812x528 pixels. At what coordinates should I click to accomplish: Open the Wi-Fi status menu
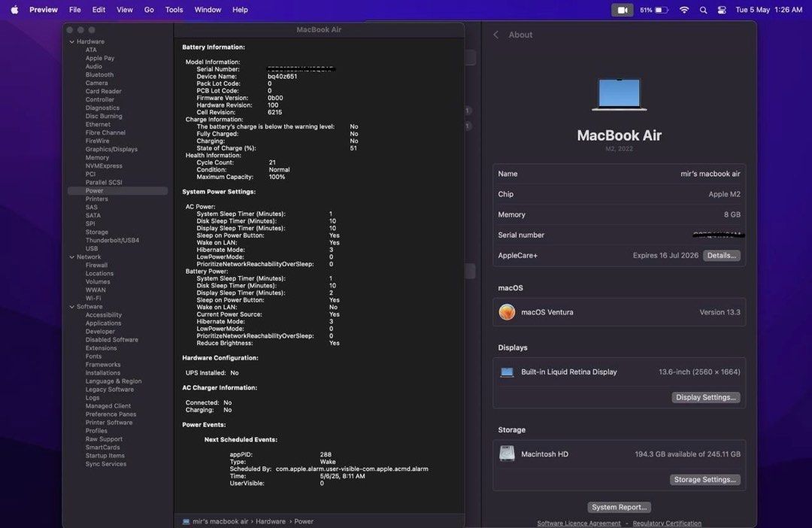point(684,10)
